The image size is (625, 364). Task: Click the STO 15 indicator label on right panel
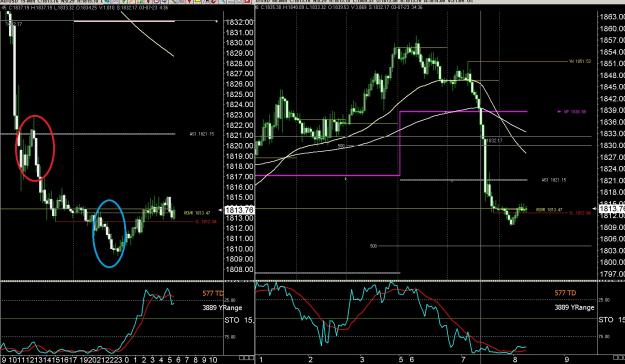click(x=612, y=320)
